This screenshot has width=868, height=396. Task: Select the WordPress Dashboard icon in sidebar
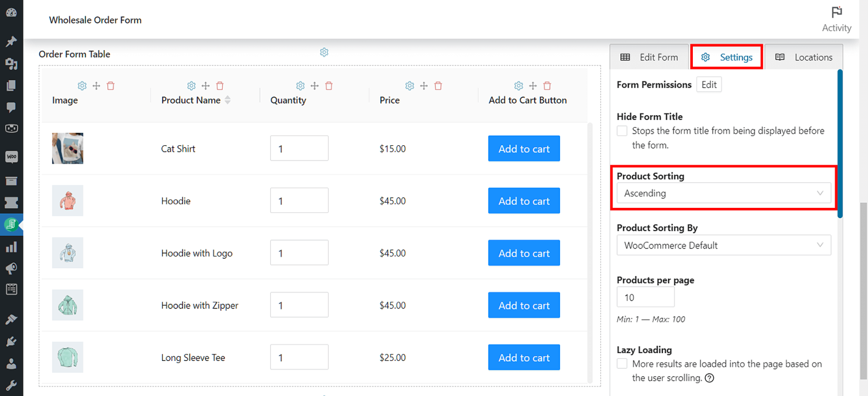(x=11, y=12)
